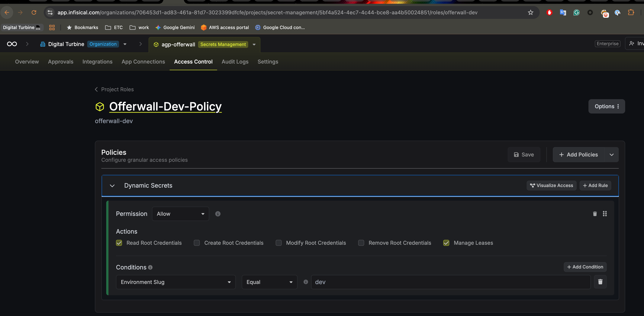
Task: Open the Integrations tab
Action: [x=97, y=62]
